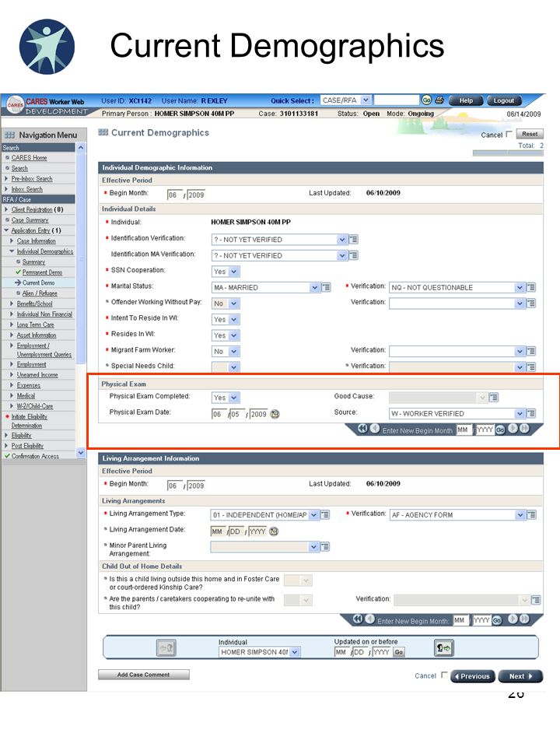Open Case Summary in navigation menu
Image resolution: width=560 pixels, height=747 pixels.
[x=30, y=220]
